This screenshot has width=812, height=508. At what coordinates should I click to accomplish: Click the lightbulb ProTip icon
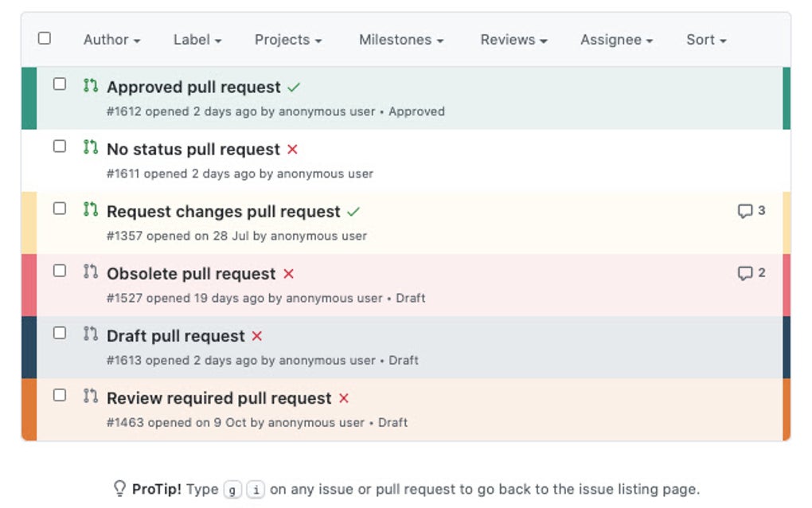coord(120,488)
